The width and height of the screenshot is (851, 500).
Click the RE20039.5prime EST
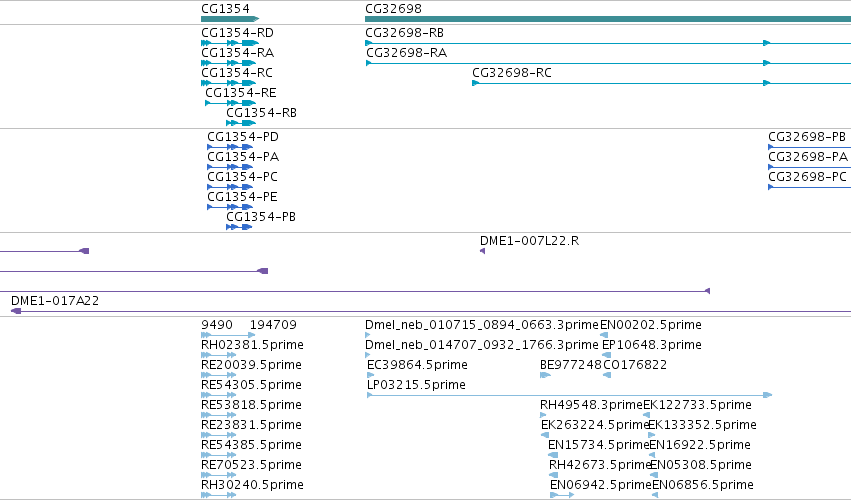tap(251, 365)
